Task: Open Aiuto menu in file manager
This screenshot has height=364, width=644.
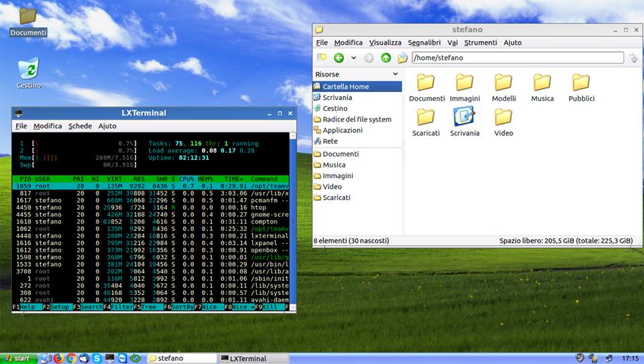Action: coord(513,42)
